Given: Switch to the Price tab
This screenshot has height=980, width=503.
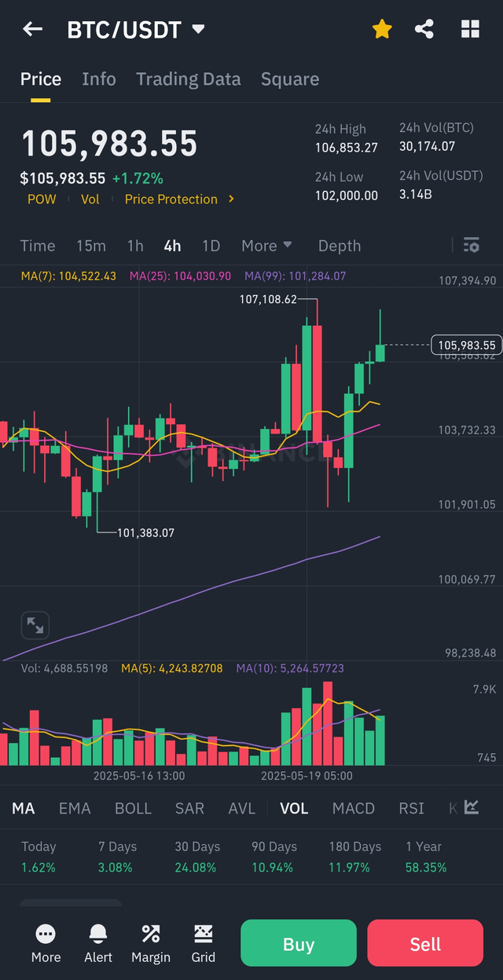Looking at the screenshot, I should pyautogui.click(x=41, y=79).
